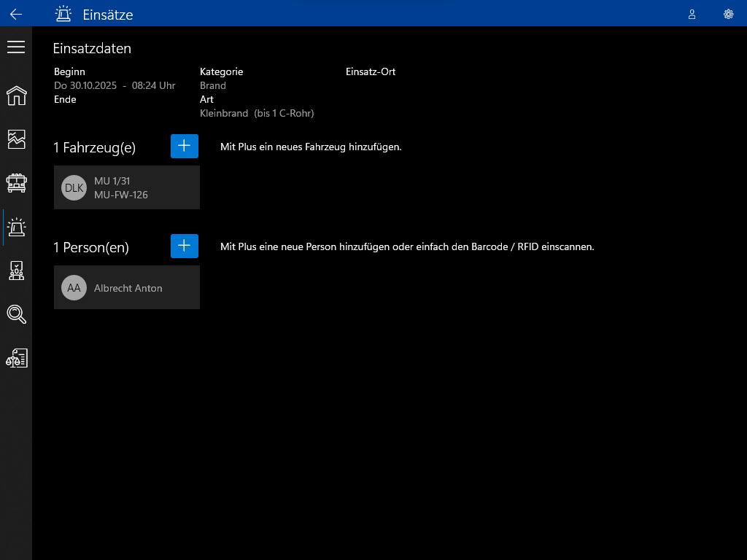Click the Einsätze title text

[x=108, y=15]
